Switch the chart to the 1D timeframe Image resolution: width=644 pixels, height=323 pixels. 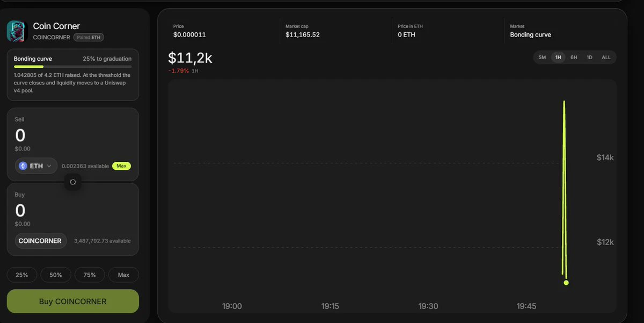(x=589, y=57)
